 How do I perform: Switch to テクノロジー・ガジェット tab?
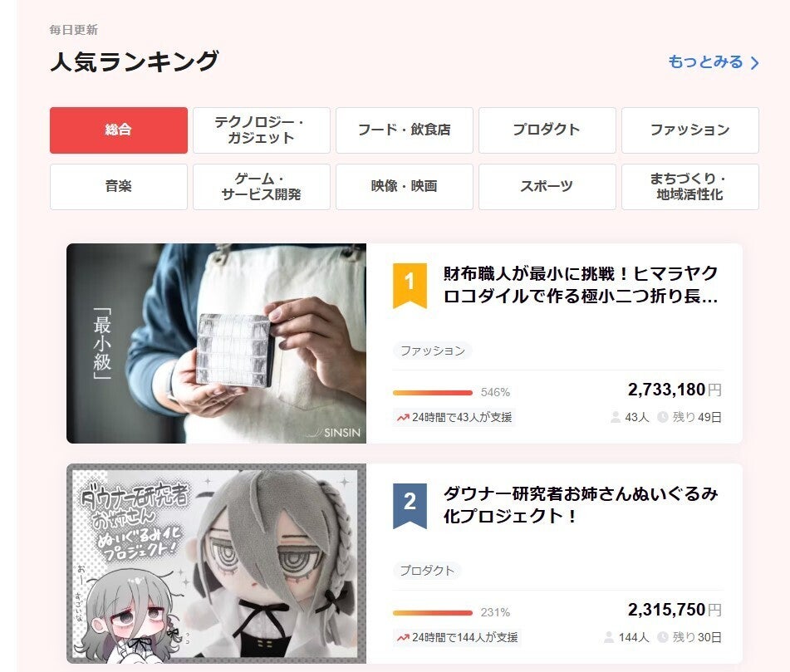pos(262,130)
